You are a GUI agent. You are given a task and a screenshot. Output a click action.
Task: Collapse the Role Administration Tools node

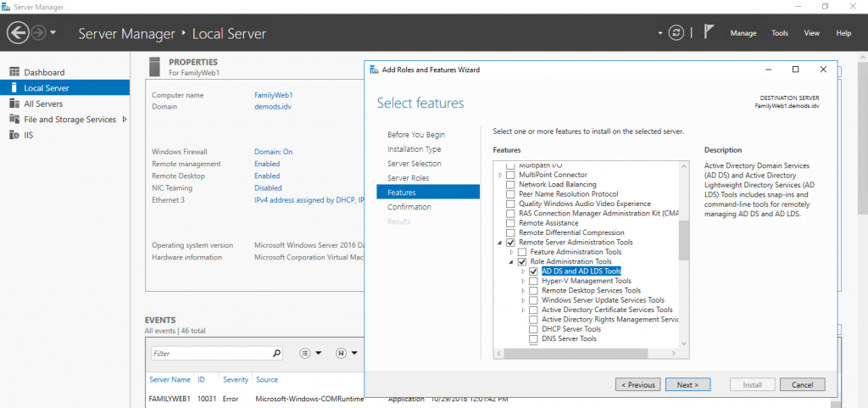512,262
